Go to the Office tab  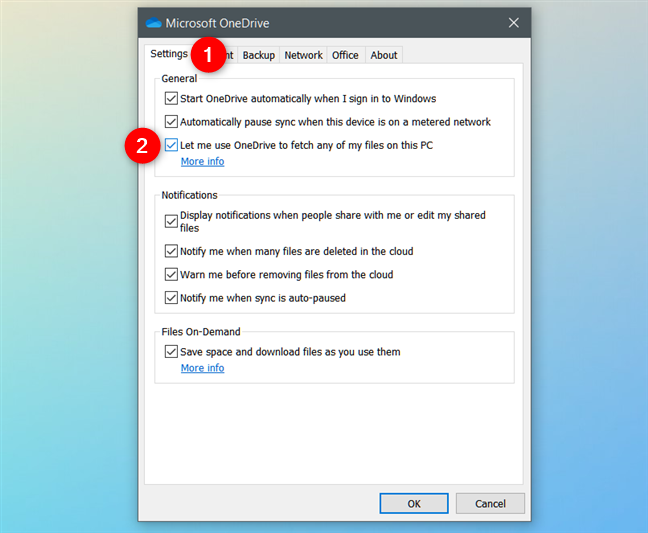tap(345, 55)
